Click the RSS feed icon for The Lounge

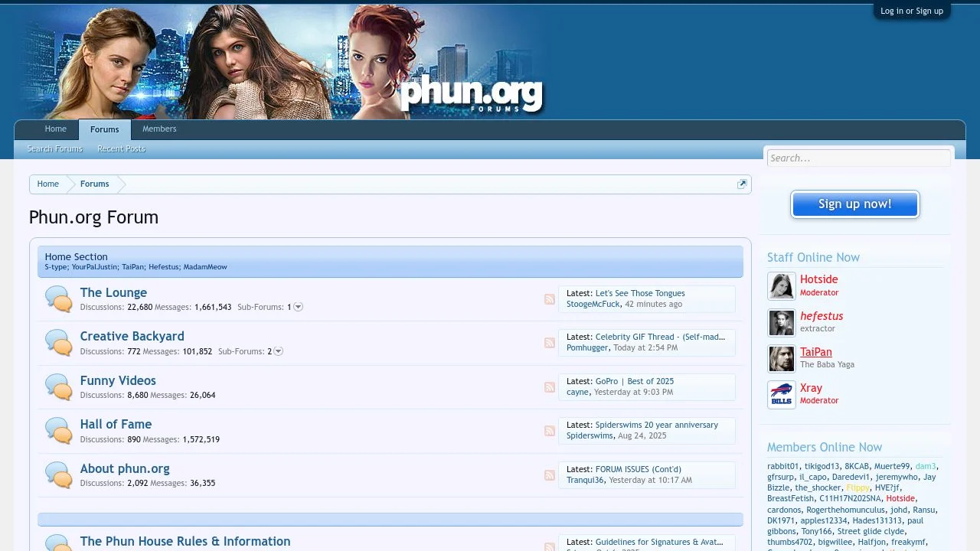[x=549, y=299]
